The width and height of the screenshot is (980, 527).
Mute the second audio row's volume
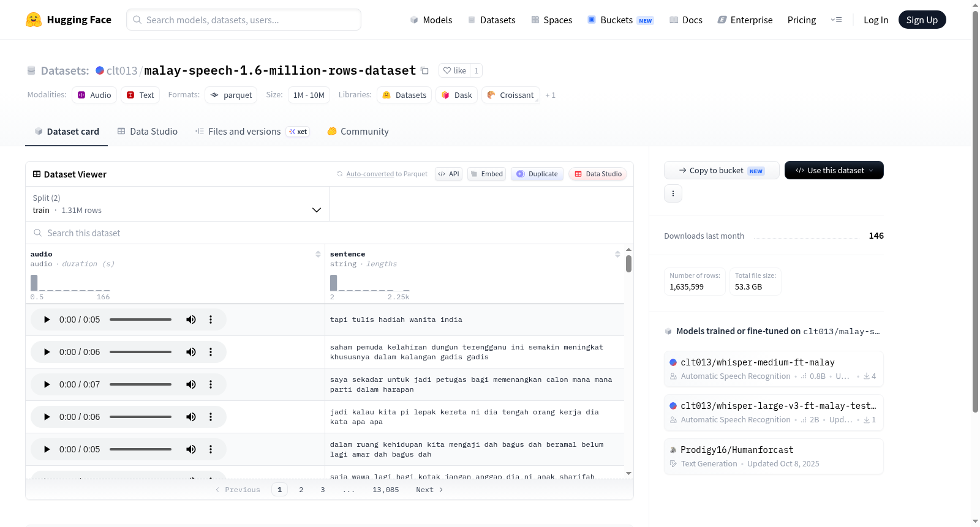tap(191, 352)
